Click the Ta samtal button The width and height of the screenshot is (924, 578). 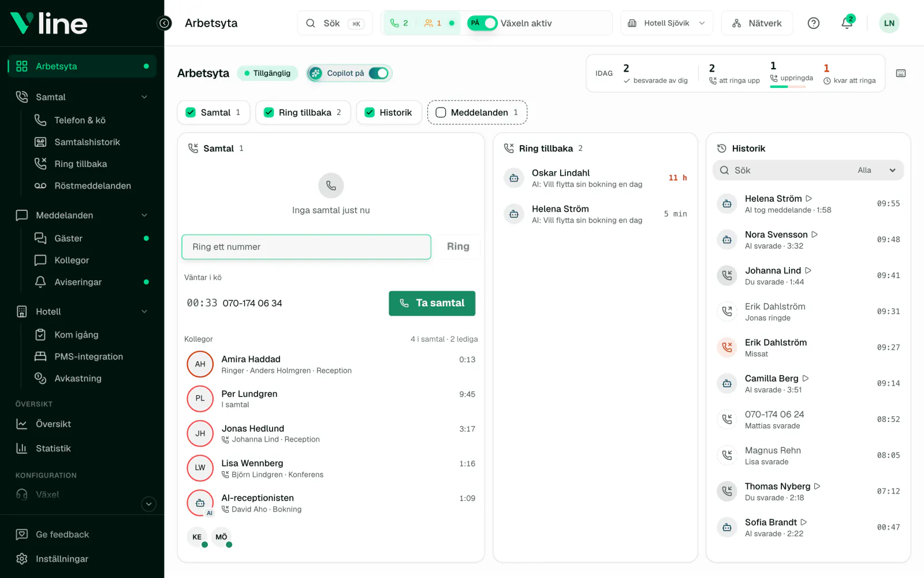pyautogui.click(x=432, y=303)
